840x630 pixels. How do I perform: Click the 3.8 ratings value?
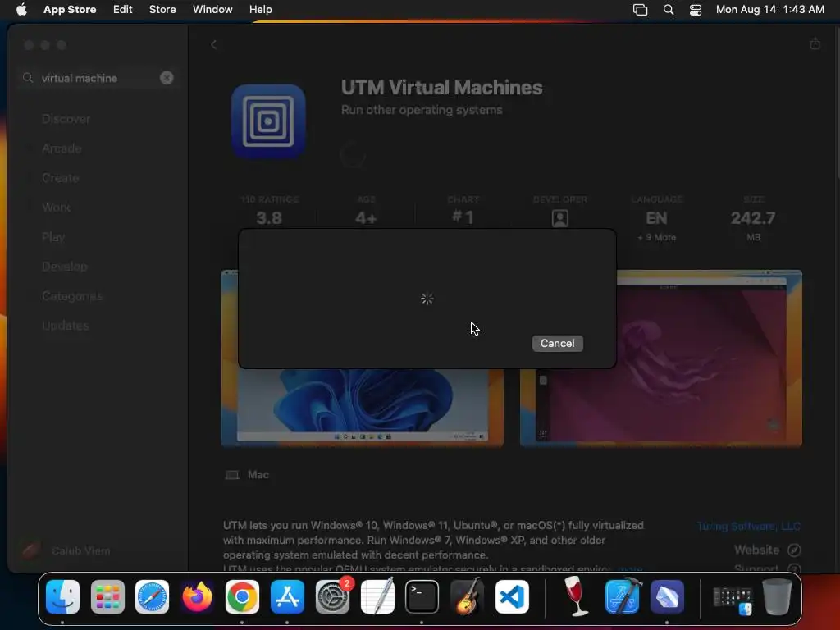click(269, 218)
